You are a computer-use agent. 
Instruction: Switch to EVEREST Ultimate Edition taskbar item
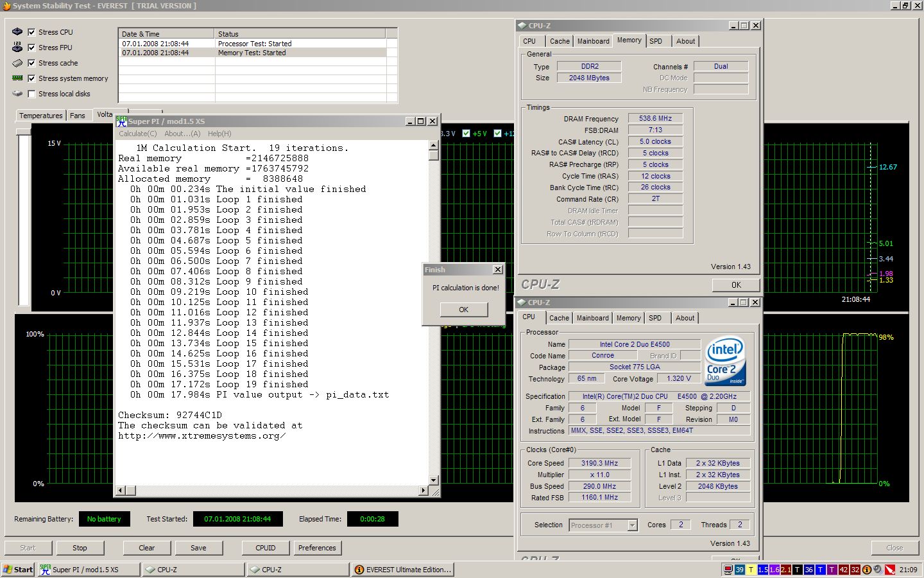(x=403, y=570)
